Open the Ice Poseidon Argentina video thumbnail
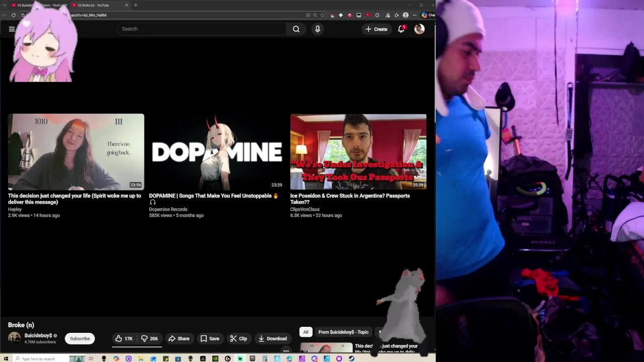Viewport: 644px width, 362px height. click(358, 152)
